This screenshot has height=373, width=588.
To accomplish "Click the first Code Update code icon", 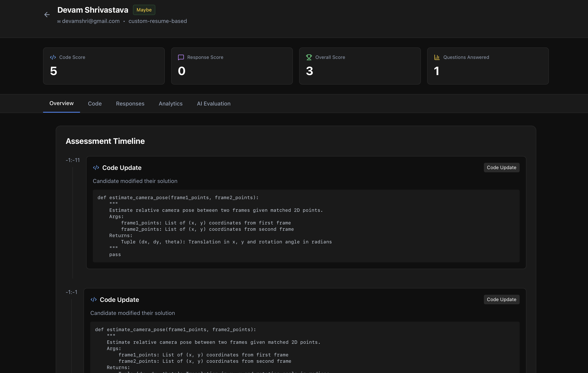I will 96,168.
